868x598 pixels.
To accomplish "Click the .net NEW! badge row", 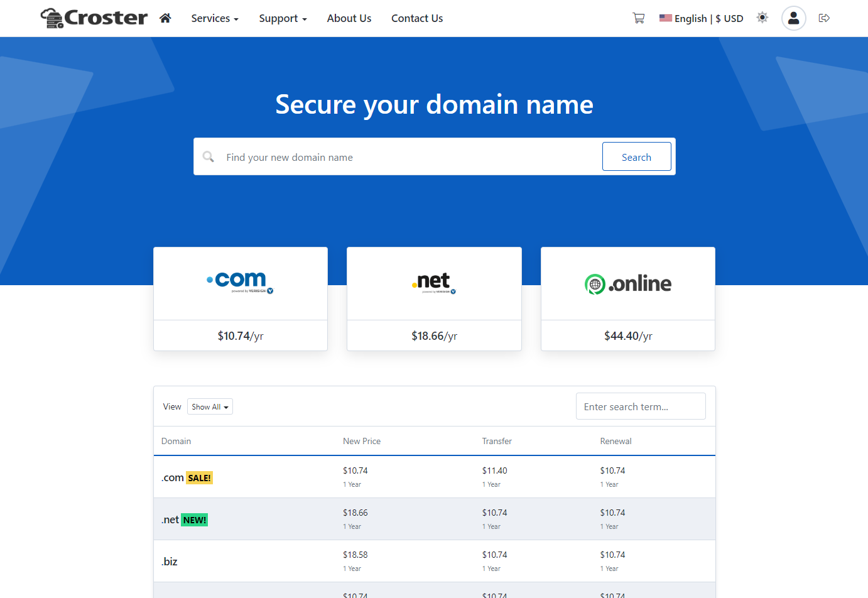I will click(194, 520).
